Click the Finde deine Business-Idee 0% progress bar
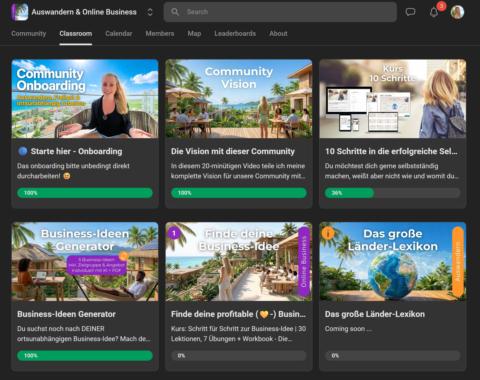Screen dimensions: 480x380 point(239,356)
